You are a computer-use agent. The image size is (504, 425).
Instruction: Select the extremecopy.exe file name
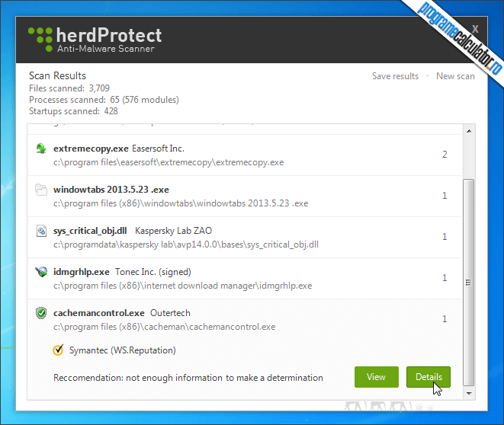click(x=91, y=149)
